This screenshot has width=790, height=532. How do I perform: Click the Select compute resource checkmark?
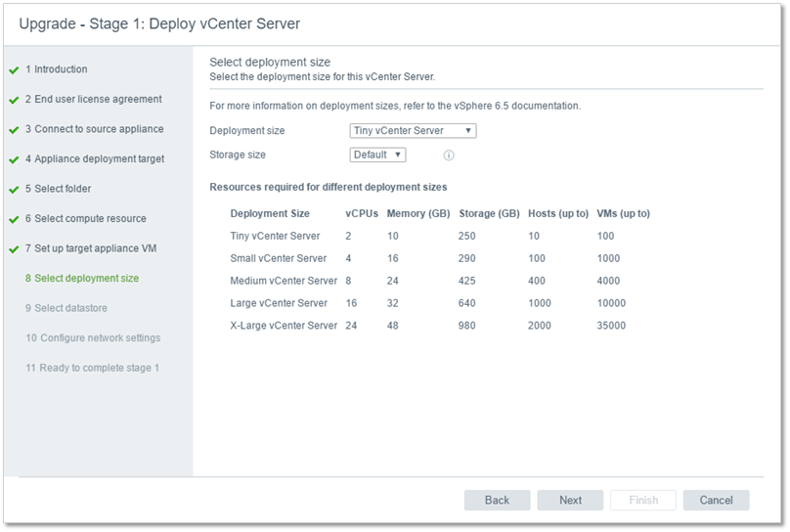pos(14,220)
